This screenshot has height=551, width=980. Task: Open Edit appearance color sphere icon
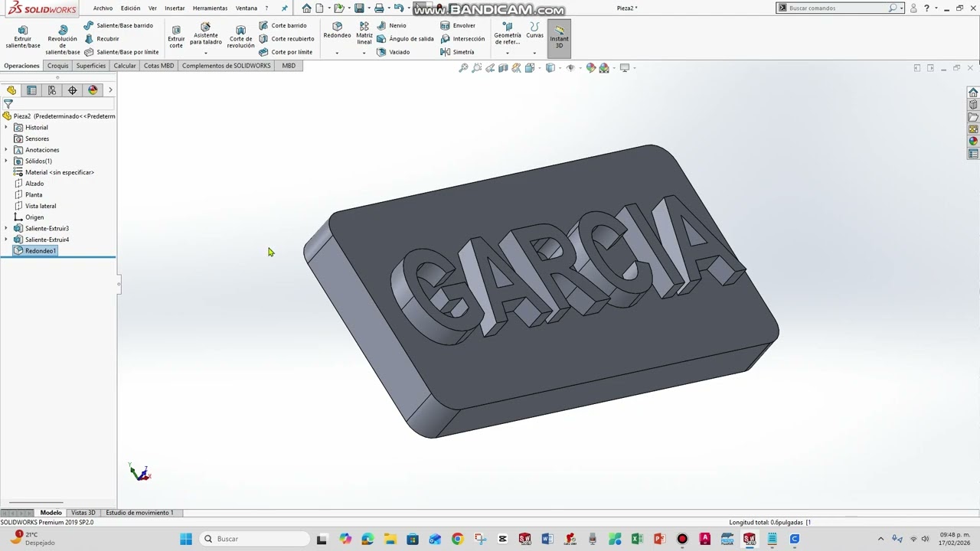590,68
